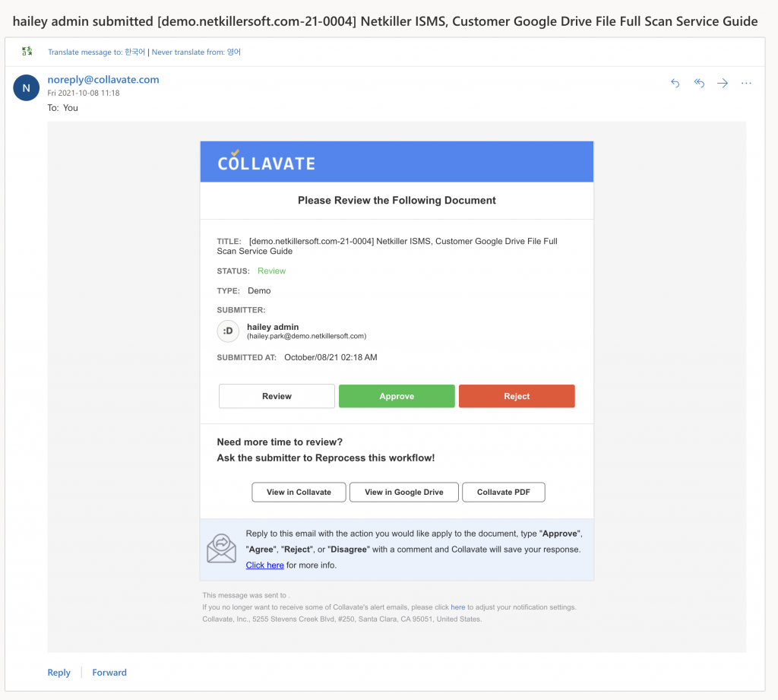Viewport: 778px width, 700px height.
Task: Open View in Google Drive
Action: [x=404, y=492]
